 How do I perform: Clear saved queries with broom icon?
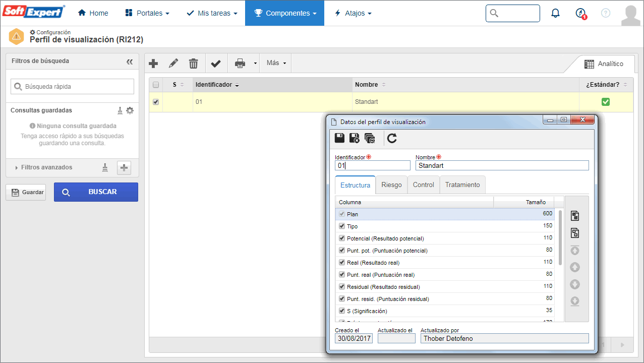click(120, 110)
